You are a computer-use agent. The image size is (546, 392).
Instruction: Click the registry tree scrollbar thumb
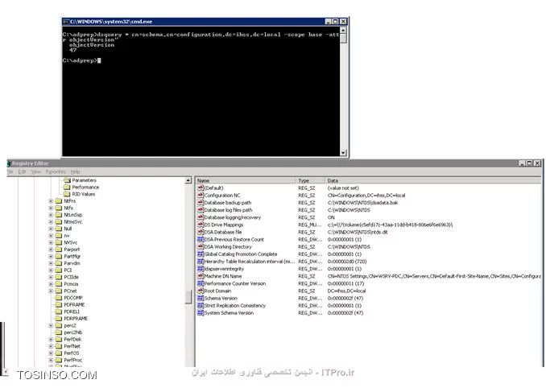pyautogui.click(x=188, y=297)
